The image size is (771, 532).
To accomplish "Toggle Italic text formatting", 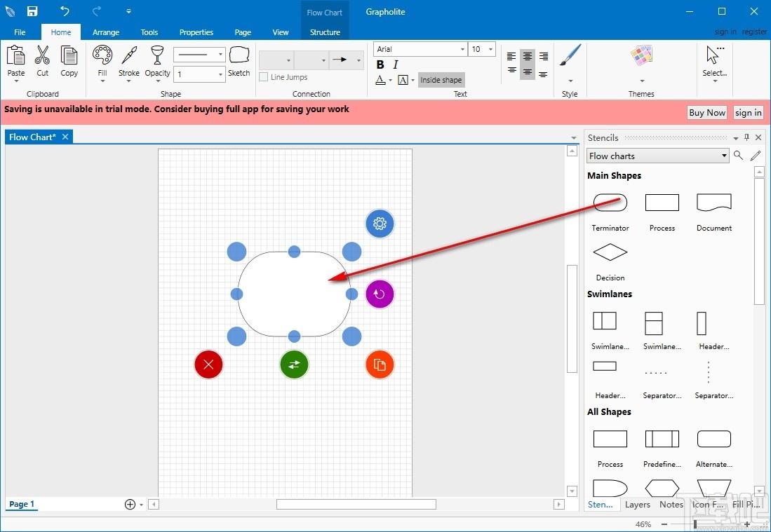I will (x=396, y=64).
